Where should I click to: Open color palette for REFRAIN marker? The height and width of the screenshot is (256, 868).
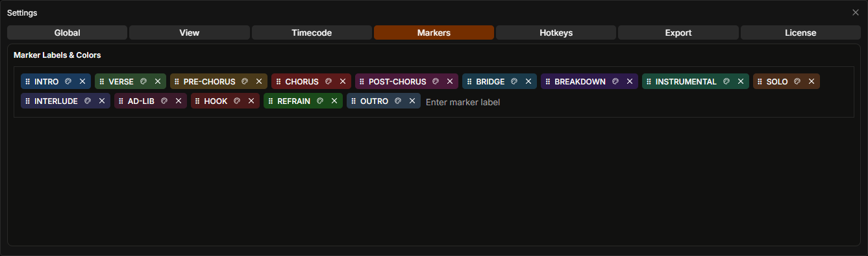click(x=320, y=101)
